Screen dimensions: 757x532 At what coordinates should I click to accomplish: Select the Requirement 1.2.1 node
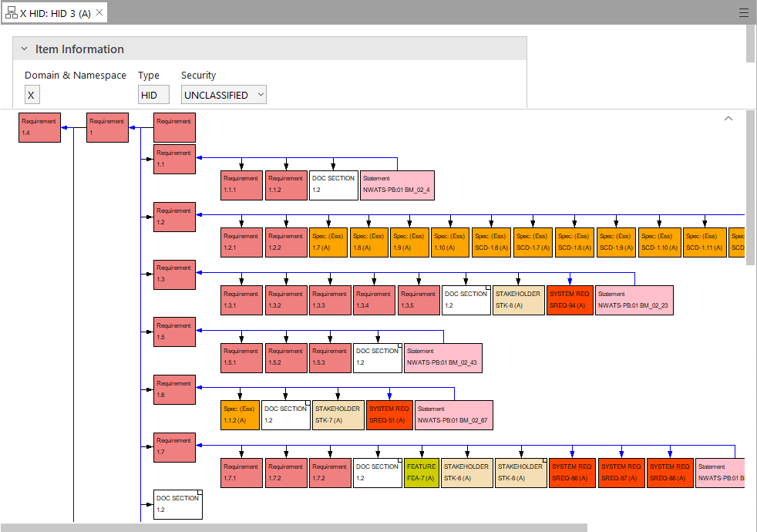click(241, 242)
